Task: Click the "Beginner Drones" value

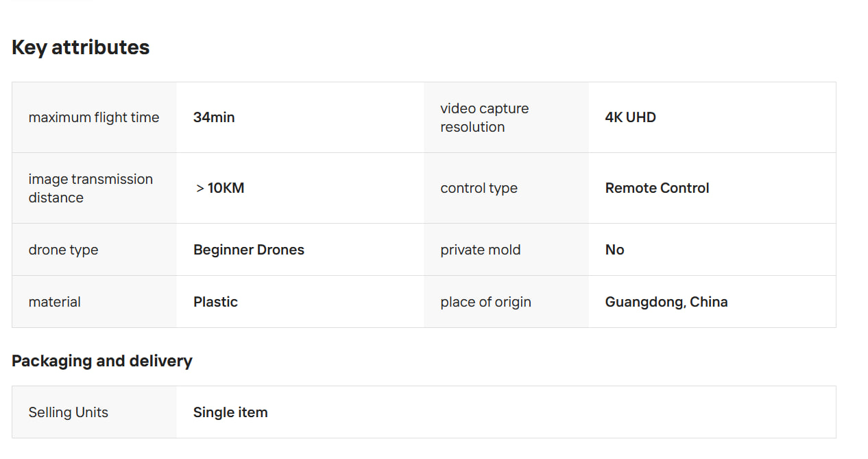Action: pyautogui.click(x=249, y=250)
